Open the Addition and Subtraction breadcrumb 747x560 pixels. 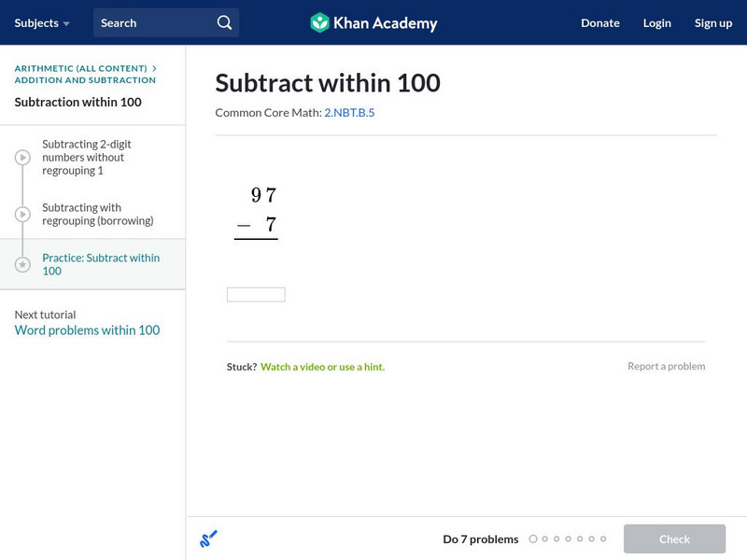(x=85, y=80)
